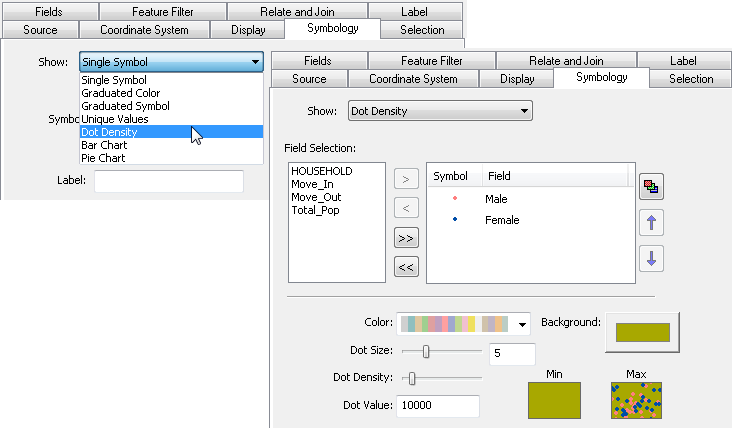Click the Background color button
The image size is (734, 429).
click(642, 332)
